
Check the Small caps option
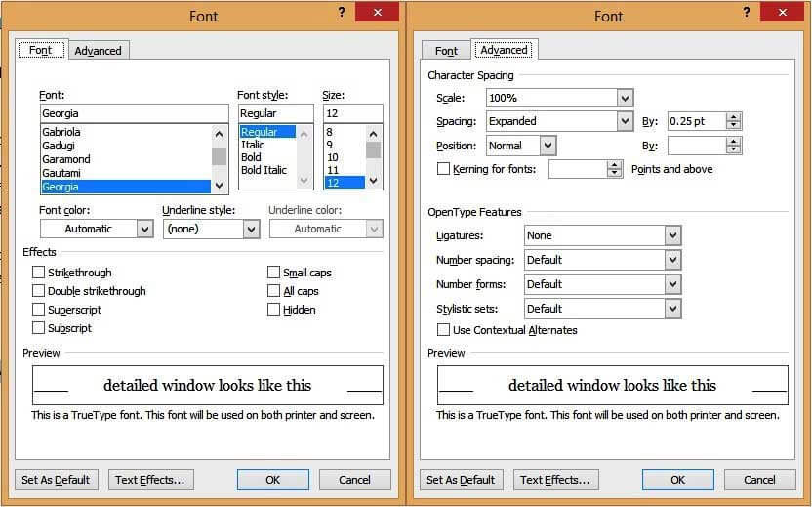pos(273,273)
